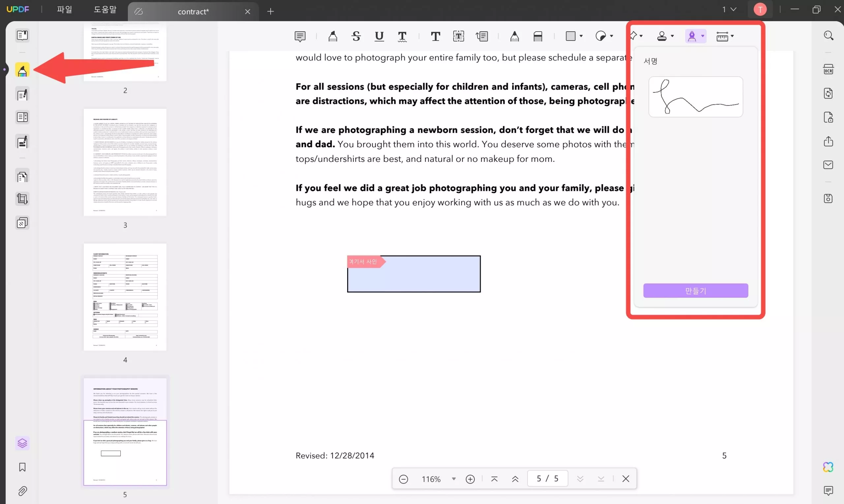Open the 도움말 menu
Image resolution: width=844 pixels, height=504 pixels.
click(x=105, y=10)
